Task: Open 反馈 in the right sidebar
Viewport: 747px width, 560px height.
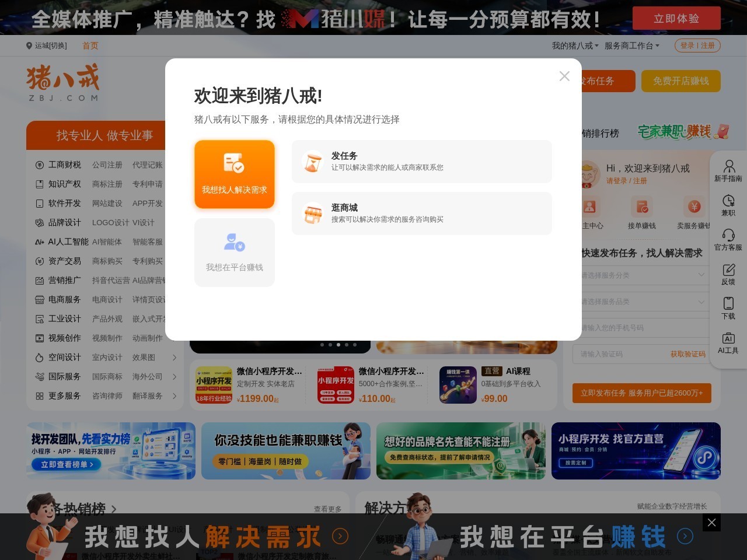Action: (728, 275)
